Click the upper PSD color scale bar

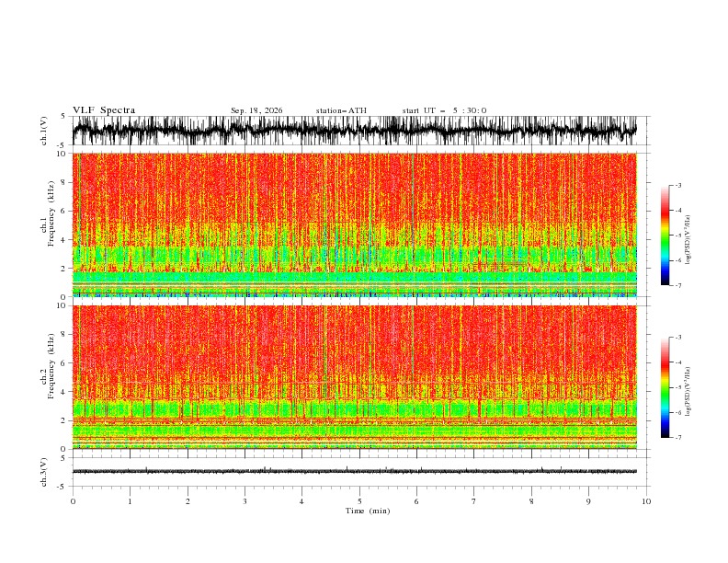point(665,236)
